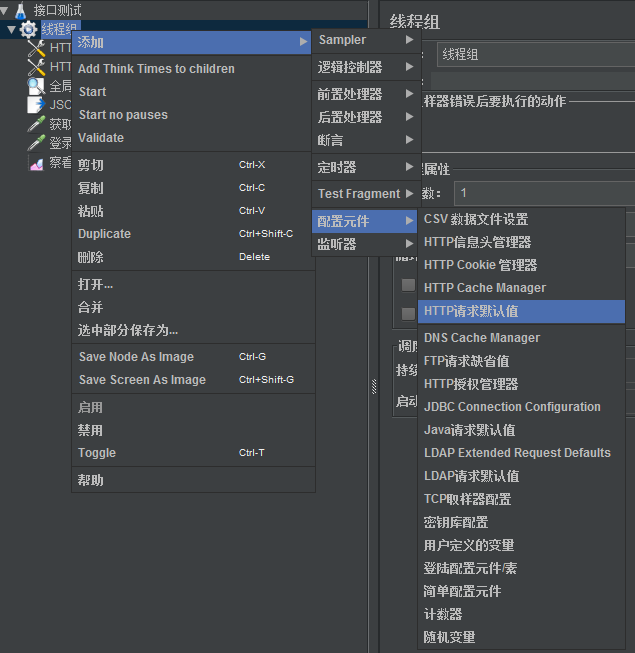Click the panel divider handle
The image size is (635, 653).
coord(374,386)
